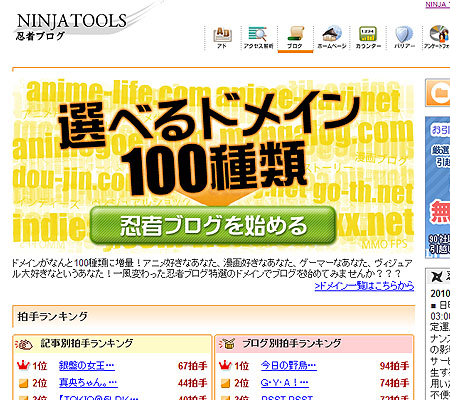Open the access analysis (アクセス解析) icon
Screen dimensions: 450x400
258,38
